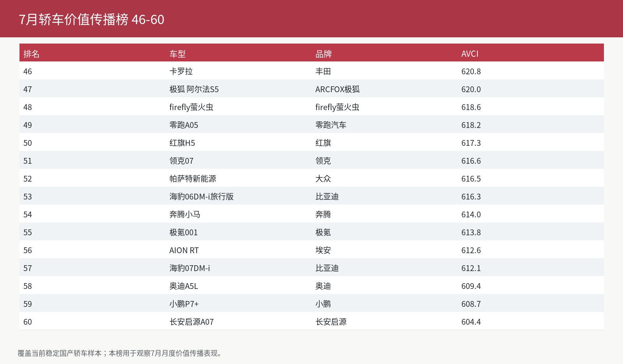The image size is (623, 364).
Task: Select the brand cell 大众
Action: pos(323,179)
